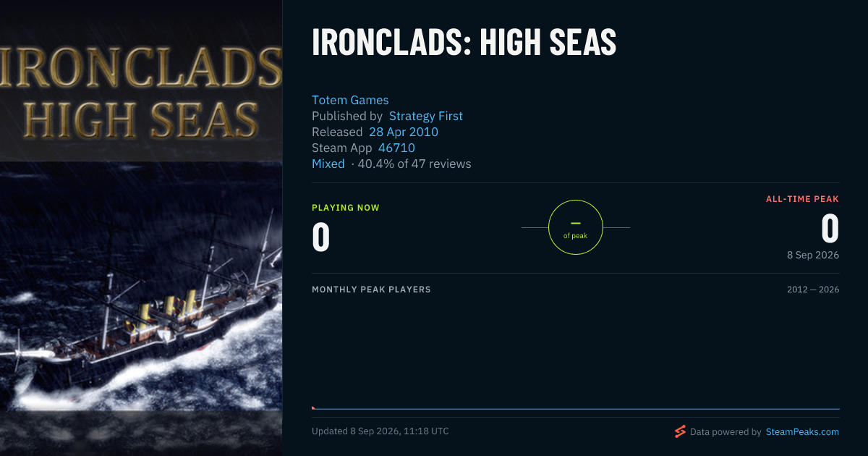868x456 pixels.
Task: Click the Monthly Peak Players heading
Action: [x=371, y=290]
